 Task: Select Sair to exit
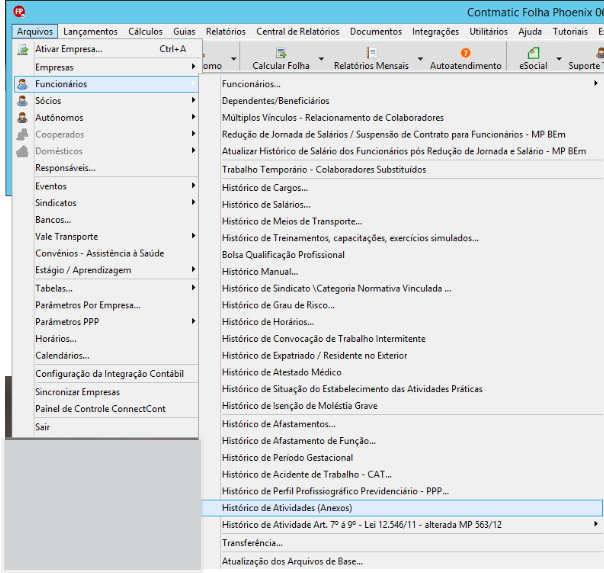point(106,427)
